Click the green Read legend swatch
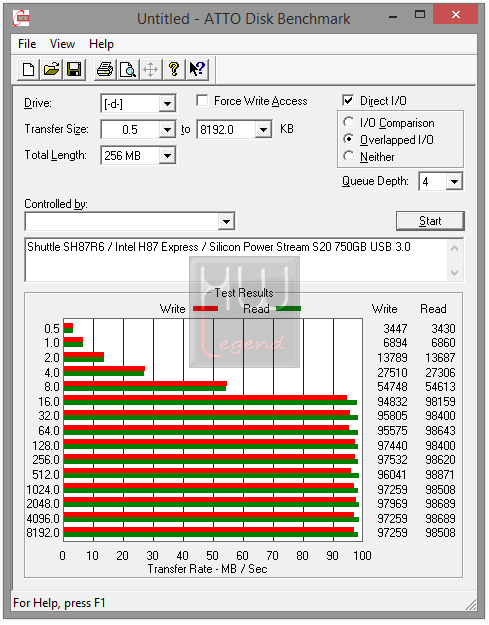 coord(289,308)
